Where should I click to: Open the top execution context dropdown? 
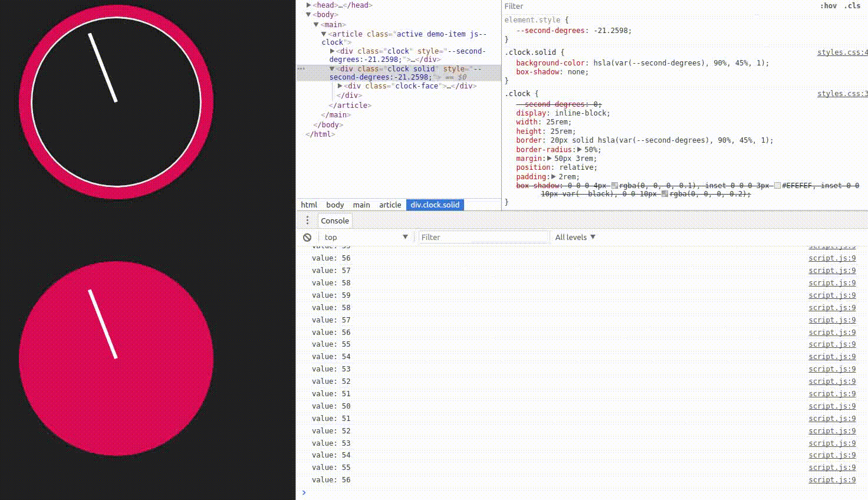[x=366, y=237]
